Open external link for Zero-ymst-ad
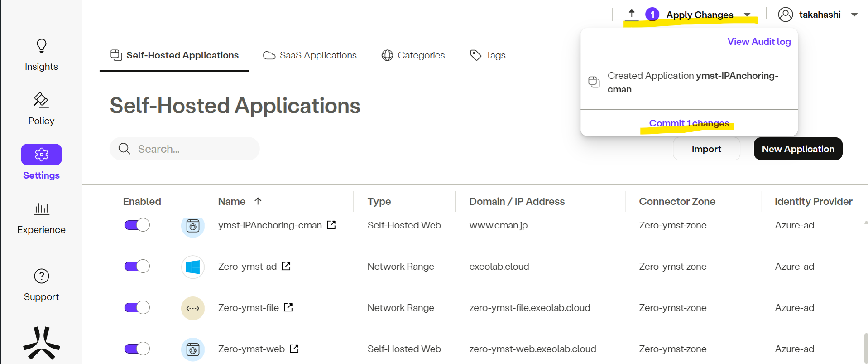Viewport: 868px width, 364px height. click(286, 266)
